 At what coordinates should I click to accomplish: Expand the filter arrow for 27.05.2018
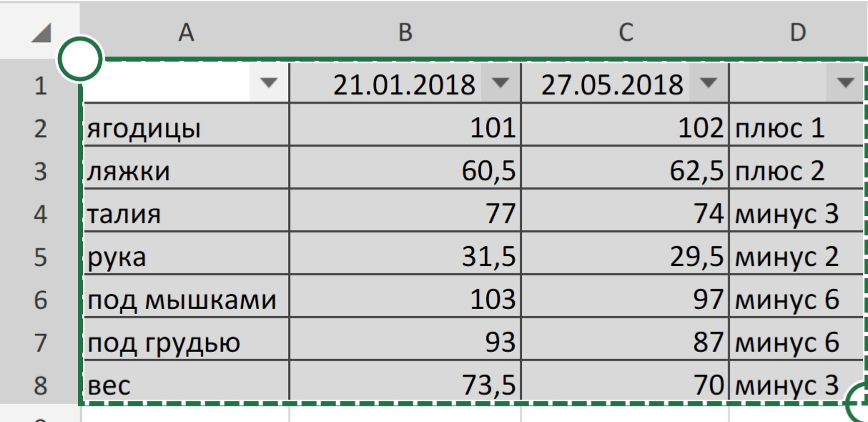pyautogui.click(x=709, y=84)
